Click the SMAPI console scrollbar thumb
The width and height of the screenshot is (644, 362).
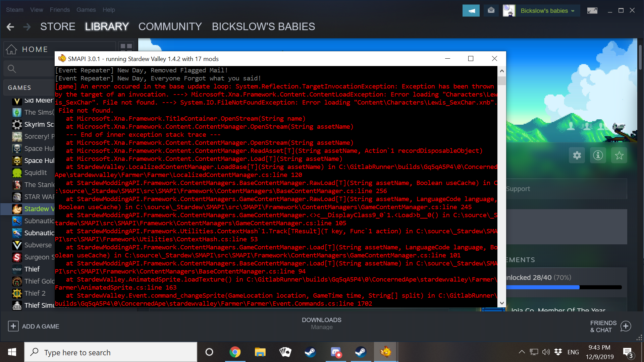pyautogui.click(x=502, y=80)
